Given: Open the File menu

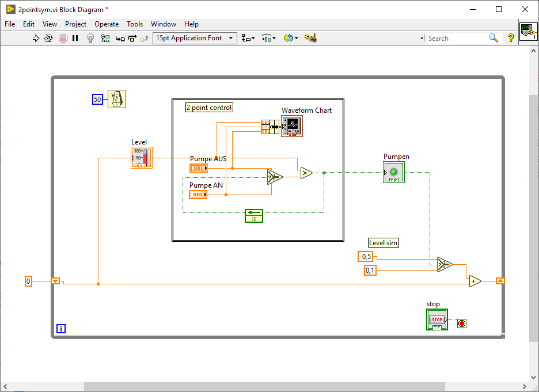Looking at the screenshot, I should [x=10, y=24].
